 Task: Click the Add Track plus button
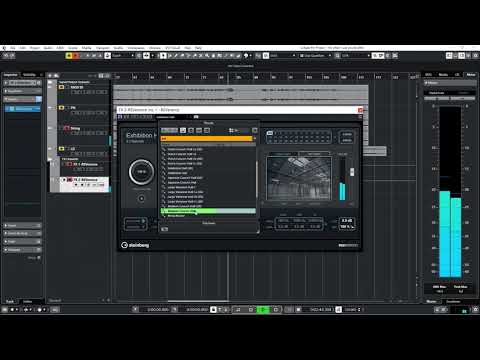[x=50, y=76]
